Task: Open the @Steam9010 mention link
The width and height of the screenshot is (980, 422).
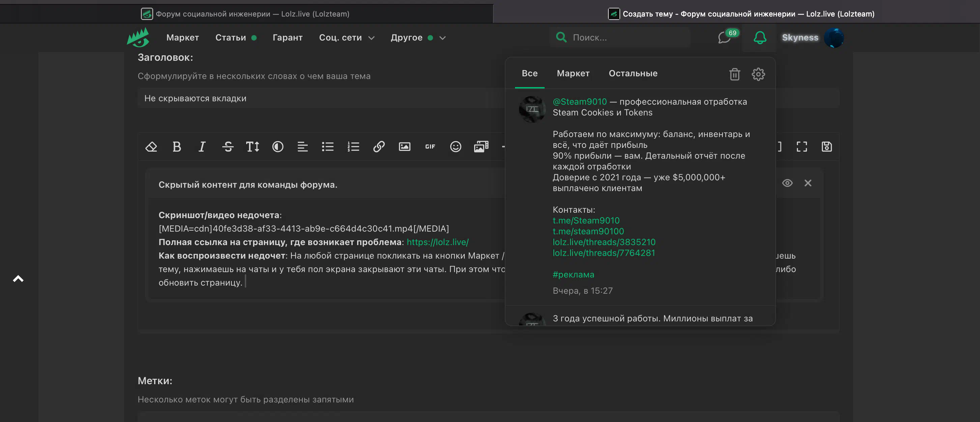Action: tap(580, 102)
